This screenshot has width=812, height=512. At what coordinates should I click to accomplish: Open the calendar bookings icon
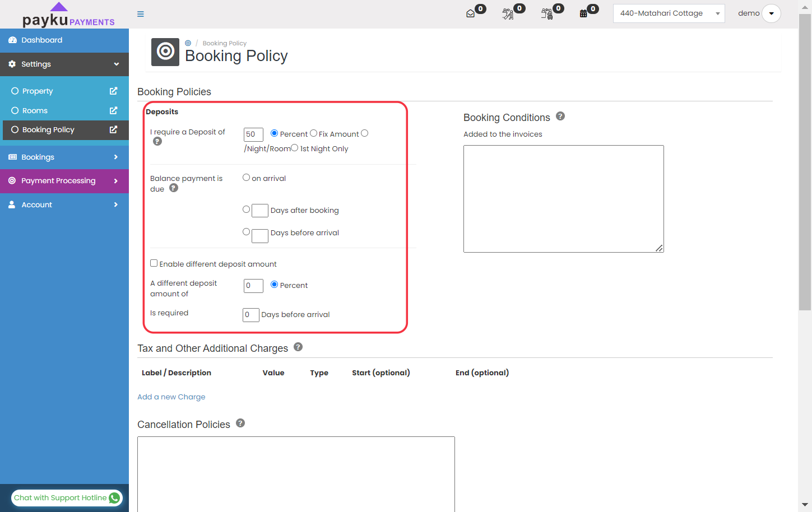[583, 14]
